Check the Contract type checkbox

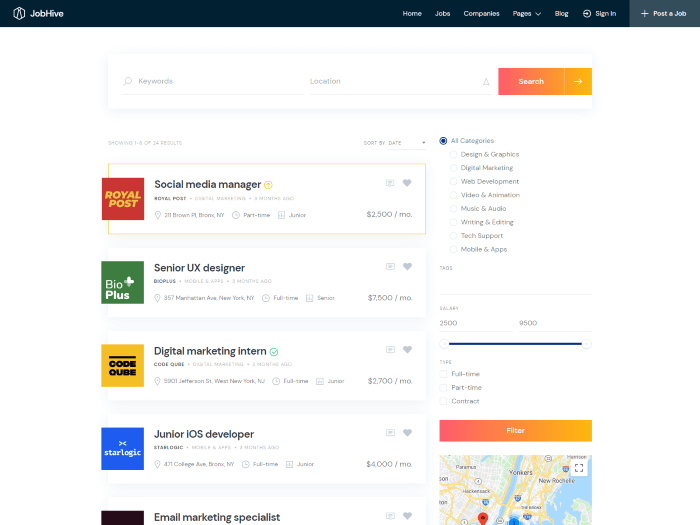[443, 401]
